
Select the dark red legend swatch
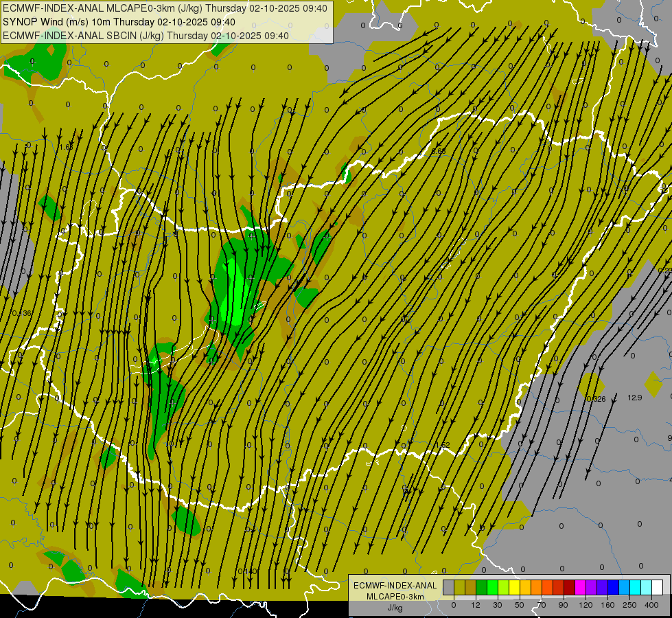coord(570,587)
